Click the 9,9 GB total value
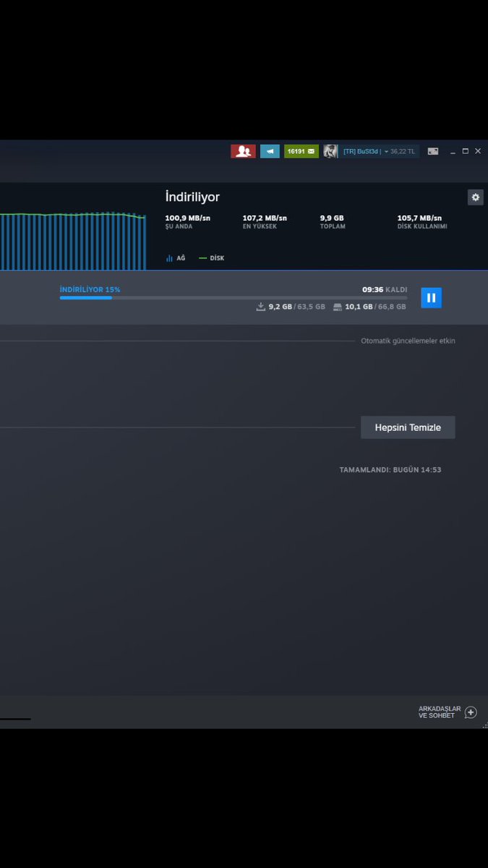The height and width of the screenshot is (868, 488). 332,218
